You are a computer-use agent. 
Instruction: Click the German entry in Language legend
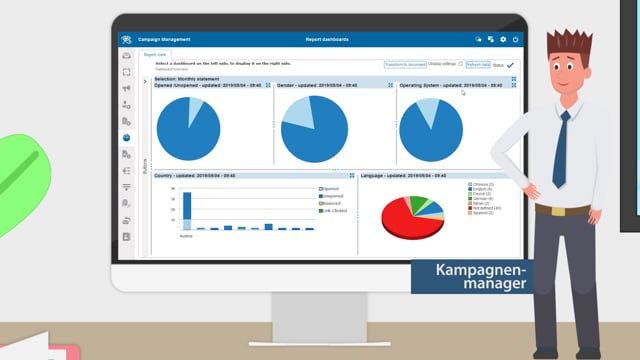481,198
